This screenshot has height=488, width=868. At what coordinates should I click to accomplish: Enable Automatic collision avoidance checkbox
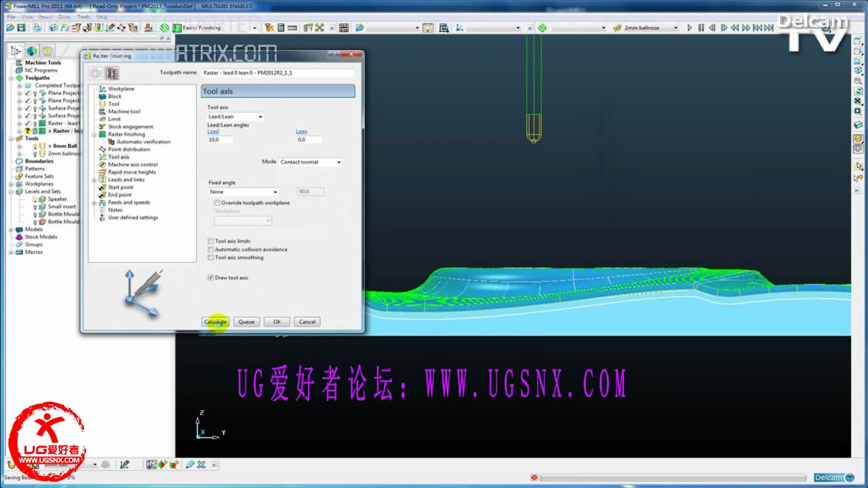point(211,249)
